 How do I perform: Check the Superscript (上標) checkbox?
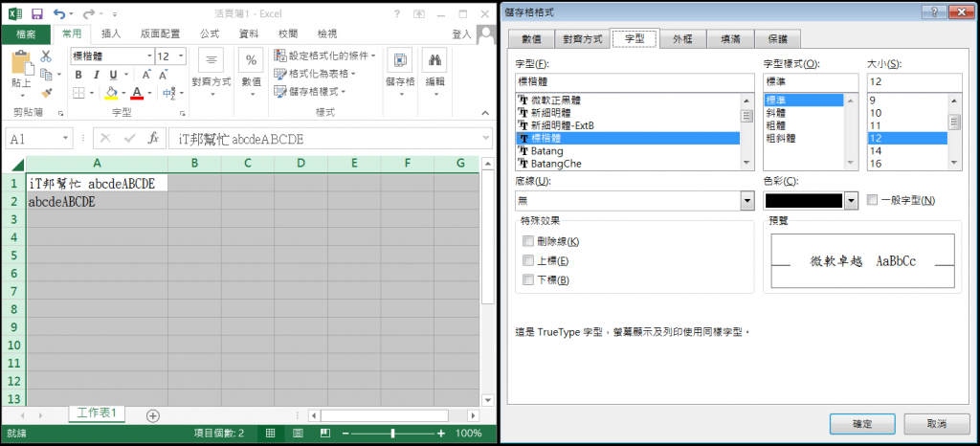tap(528, 260)
